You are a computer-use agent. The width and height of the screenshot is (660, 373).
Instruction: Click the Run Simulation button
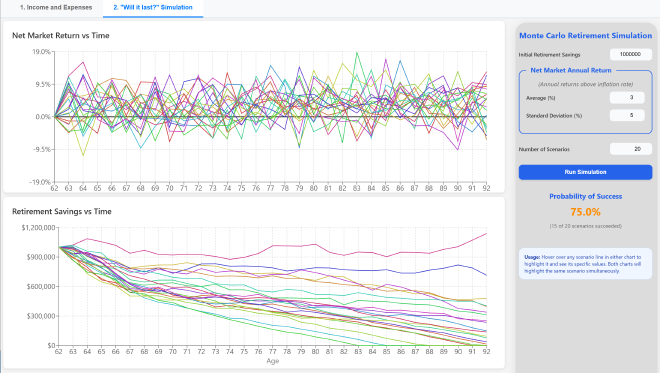(585, 172)
